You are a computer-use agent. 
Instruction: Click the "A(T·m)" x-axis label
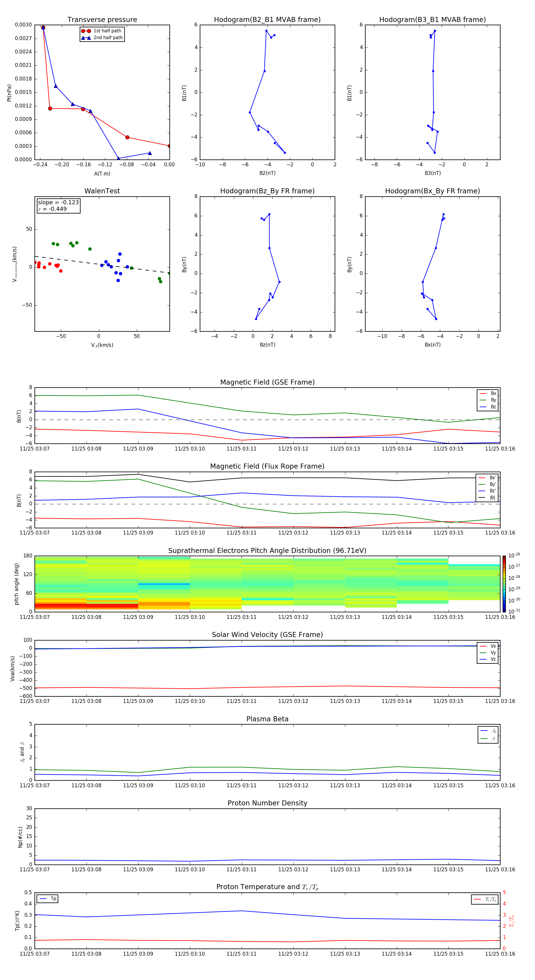[x=102, y=174]
